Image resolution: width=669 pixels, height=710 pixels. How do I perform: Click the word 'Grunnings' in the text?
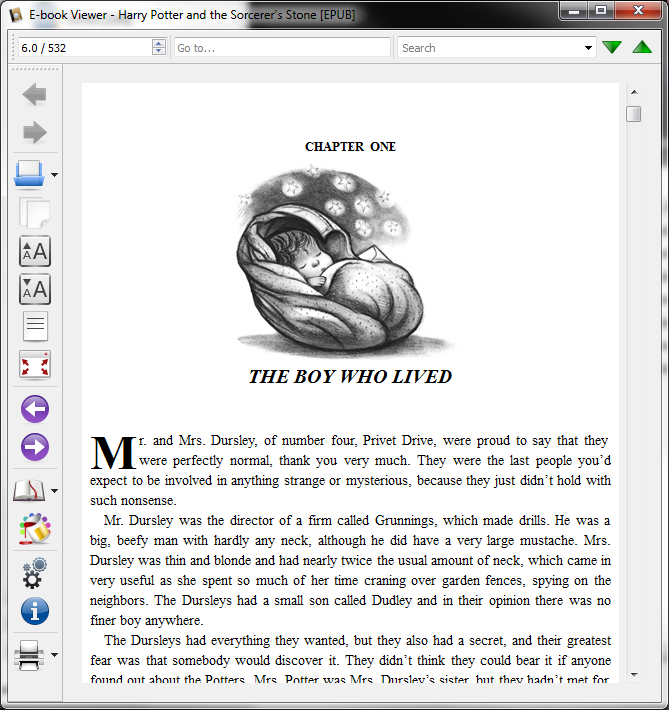(406, 521)
